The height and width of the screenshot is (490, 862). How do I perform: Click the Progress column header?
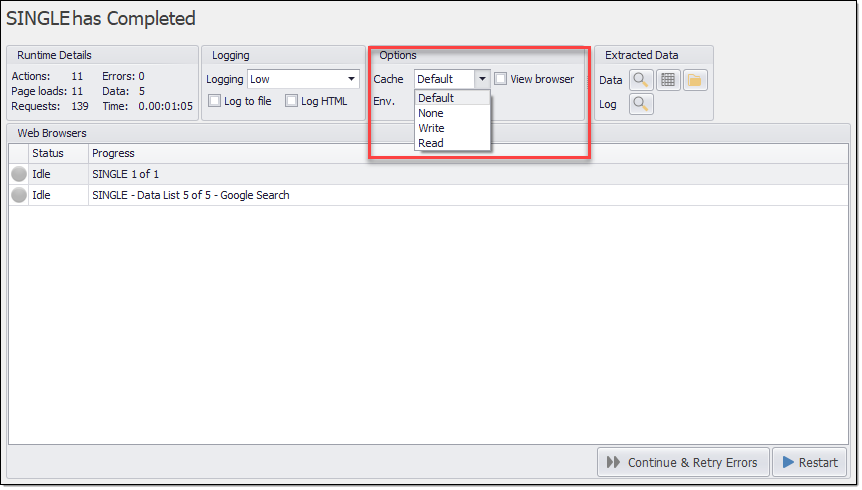(113, 153)
